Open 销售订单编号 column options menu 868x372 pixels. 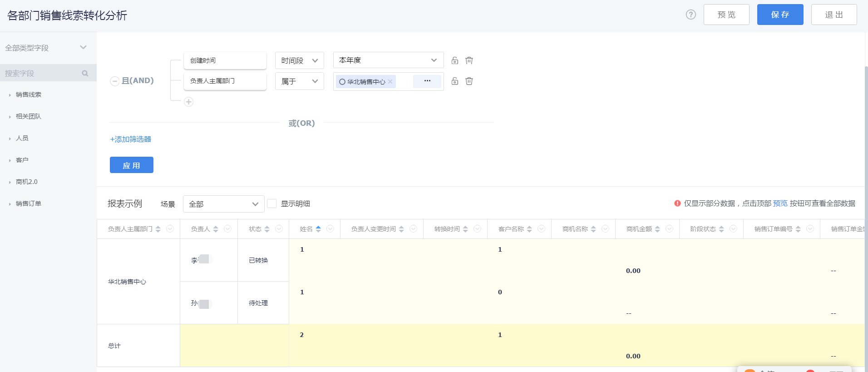[810, 228]
